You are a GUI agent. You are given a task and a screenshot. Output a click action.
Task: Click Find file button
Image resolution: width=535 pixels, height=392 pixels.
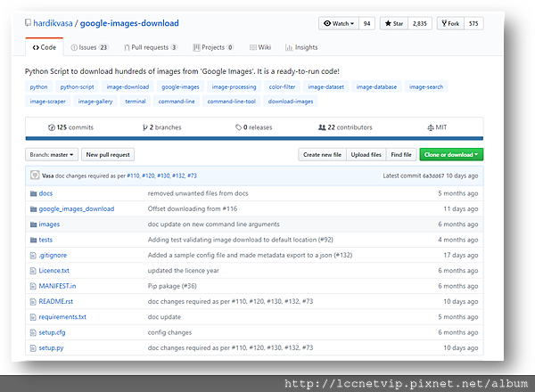401,155
